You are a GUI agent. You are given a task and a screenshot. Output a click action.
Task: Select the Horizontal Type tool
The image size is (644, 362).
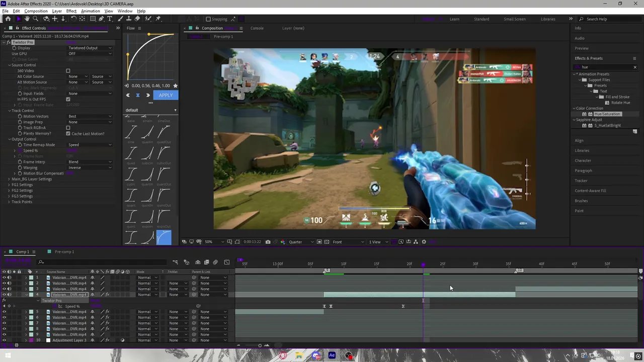point(110,19)
